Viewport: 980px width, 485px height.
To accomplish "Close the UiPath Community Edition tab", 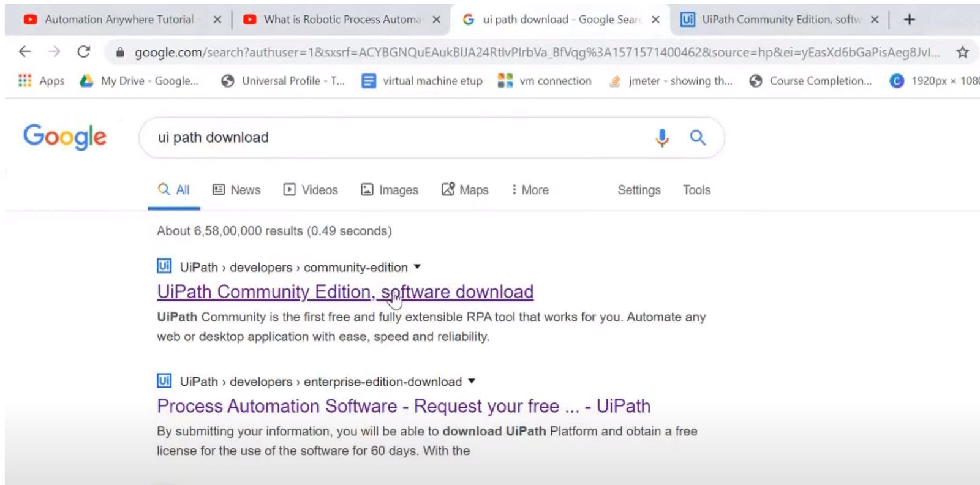I will (875, 20).
